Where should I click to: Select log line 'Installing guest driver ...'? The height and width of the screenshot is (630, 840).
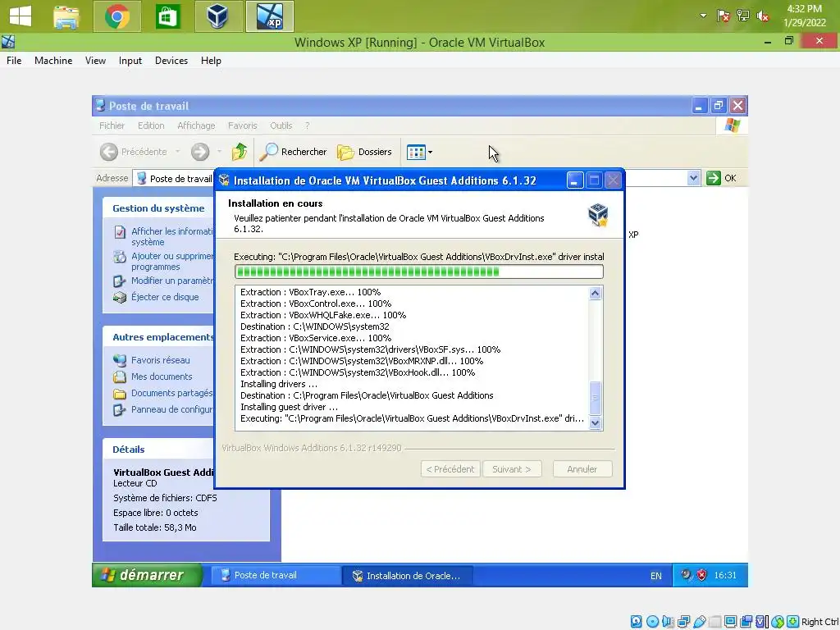[x=289, y=407]
